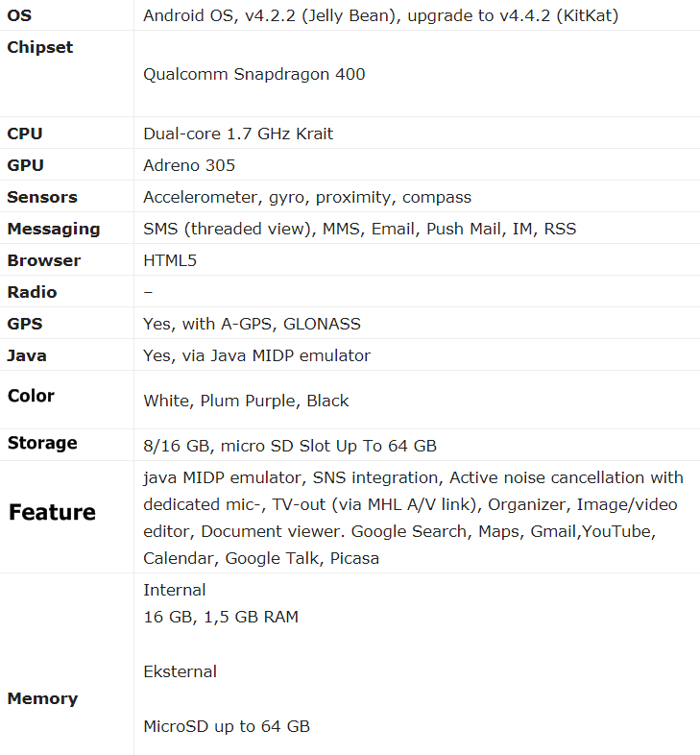Viewport: 700px width, 755px height.
Task: Click White, Plum Purple, Black text
Action: click(x=246, y=401)
